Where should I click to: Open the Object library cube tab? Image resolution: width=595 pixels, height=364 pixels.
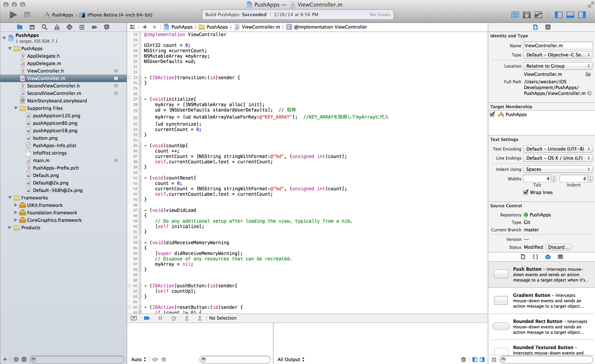(x=548, y=257)
